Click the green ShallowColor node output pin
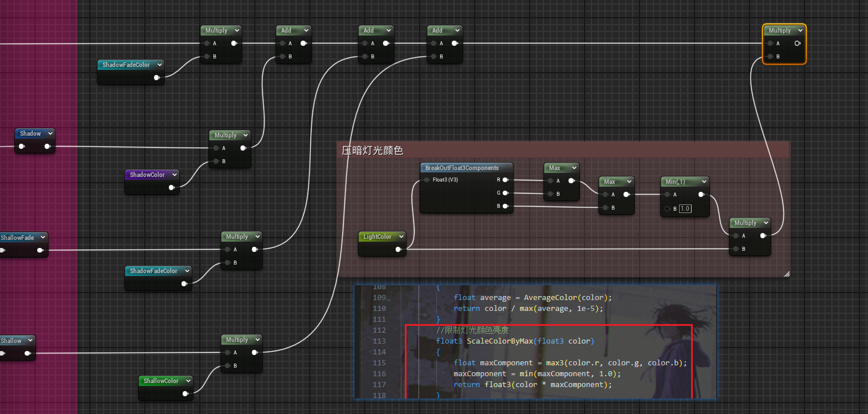This screenshot has width=868, height=414. tap(185, 394)
